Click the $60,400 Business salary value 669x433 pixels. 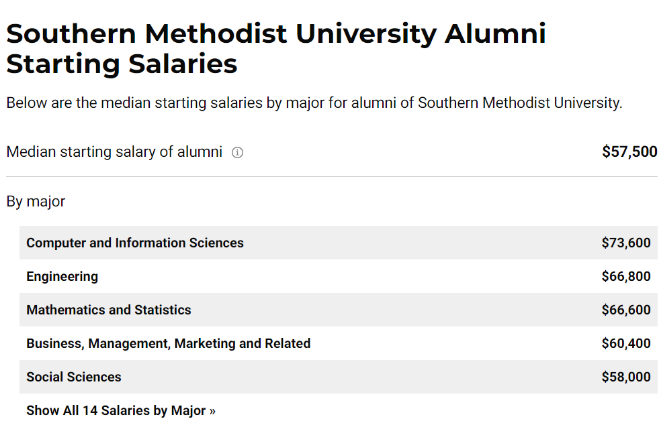[x=626, y=343]
